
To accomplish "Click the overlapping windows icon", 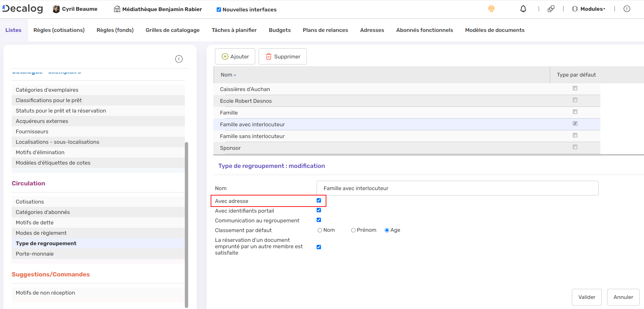I will click(x=551, y=9).
